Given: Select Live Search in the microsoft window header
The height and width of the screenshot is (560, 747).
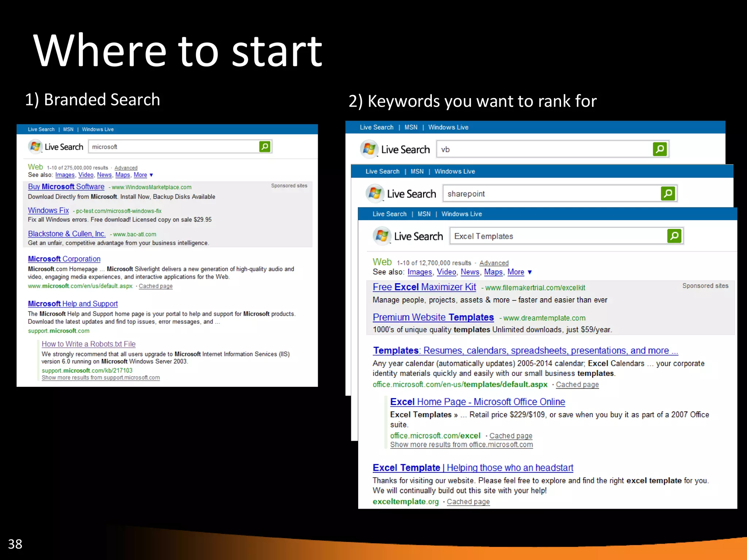Looking at the screenshot, I should (41, 129).
